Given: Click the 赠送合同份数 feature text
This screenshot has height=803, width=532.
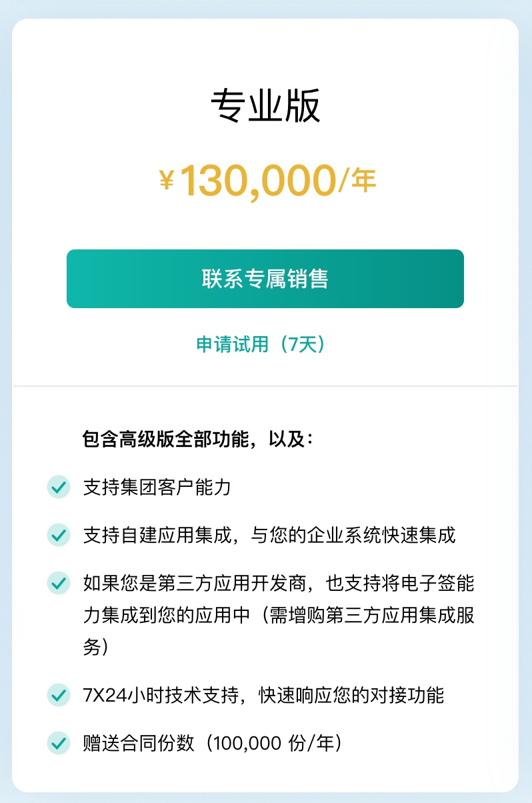Looking at the screenshot, I should point(139,744).
